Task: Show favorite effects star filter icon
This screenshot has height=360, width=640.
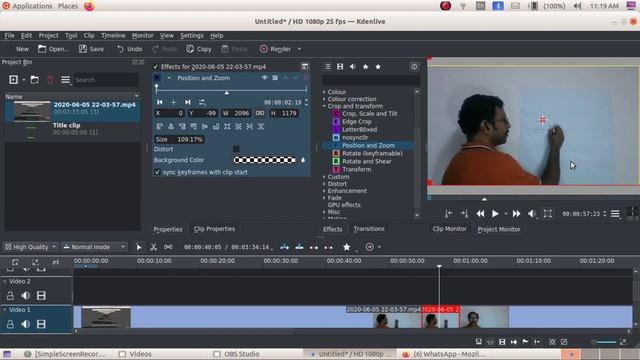Action: 378,67
